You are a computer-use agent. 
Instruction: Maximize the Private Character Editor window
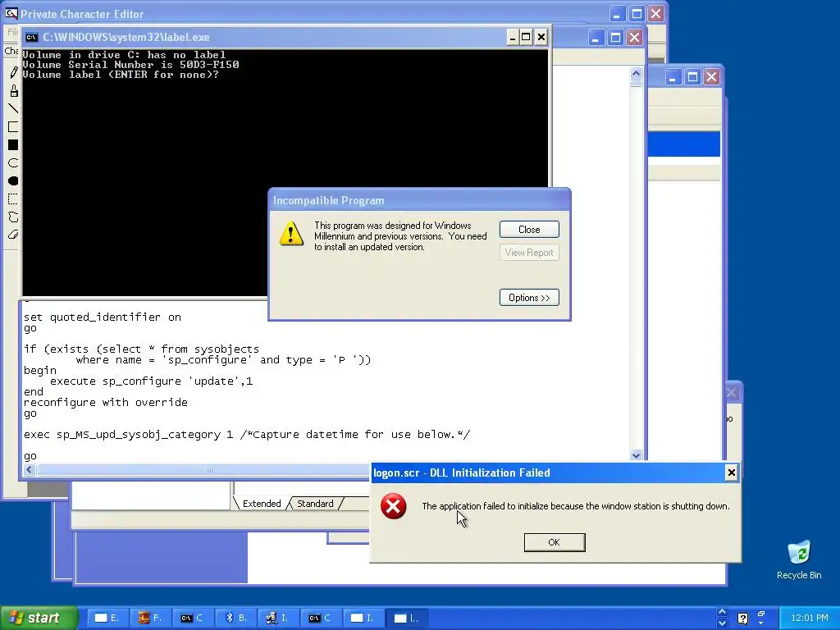coord(637,13)
